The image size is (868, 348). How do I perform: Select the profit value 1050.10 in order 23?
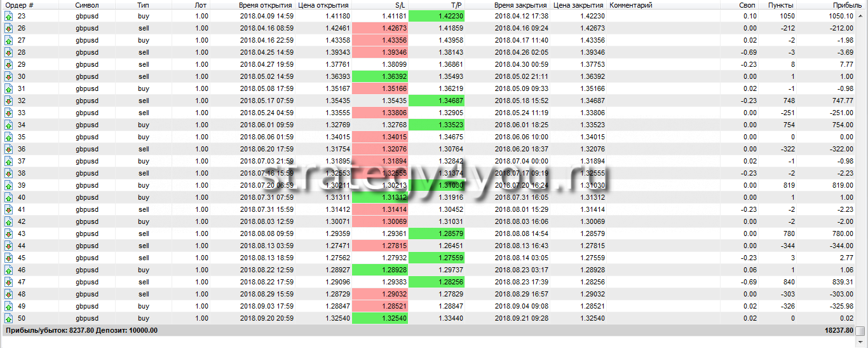click(x=838, y=17)
